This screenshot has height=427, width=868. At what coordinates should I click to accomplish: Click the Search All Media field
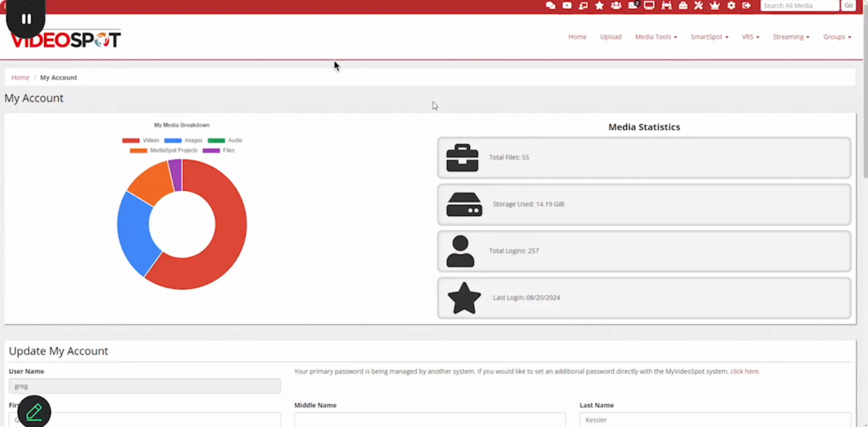[x=799, y=5]
